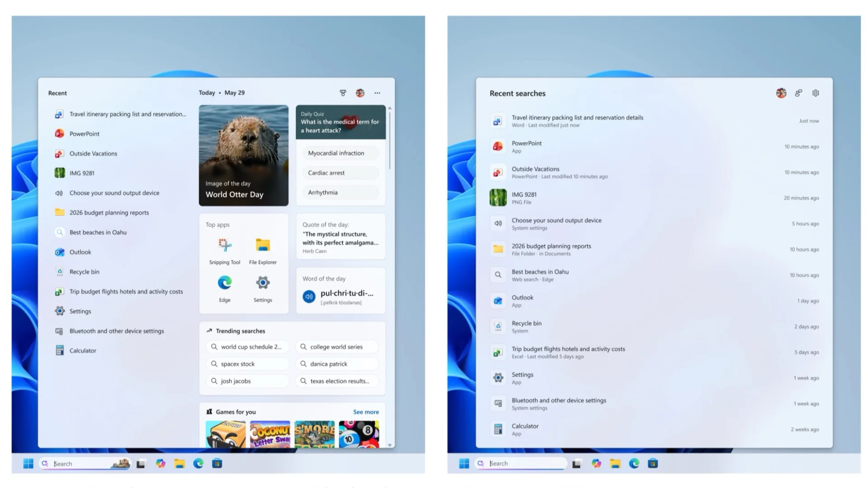
Task: Open 'Best beaches in Oahu' web search row
Action: click(654, 275)
